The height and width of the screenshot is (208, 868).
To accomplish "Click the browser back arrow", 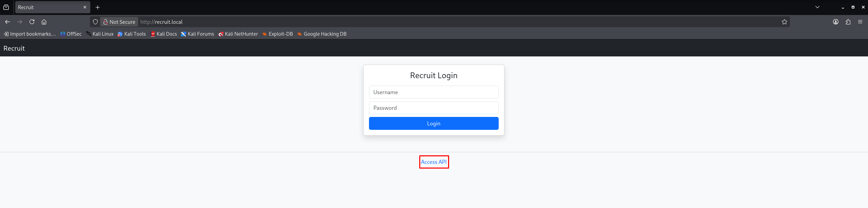I will 7,22.
